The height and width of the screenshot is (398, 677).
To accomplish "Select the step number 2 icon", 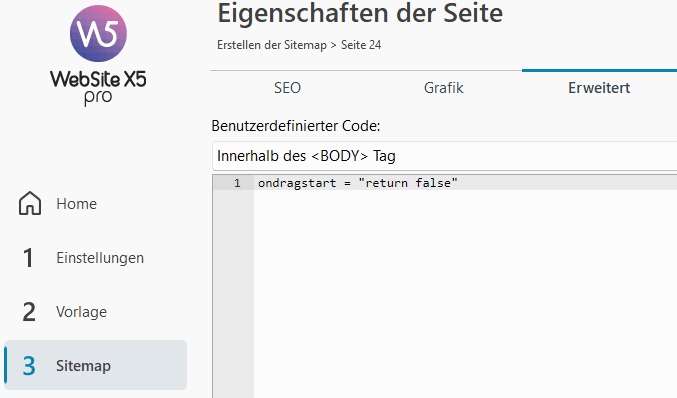I will pos(29,312).
